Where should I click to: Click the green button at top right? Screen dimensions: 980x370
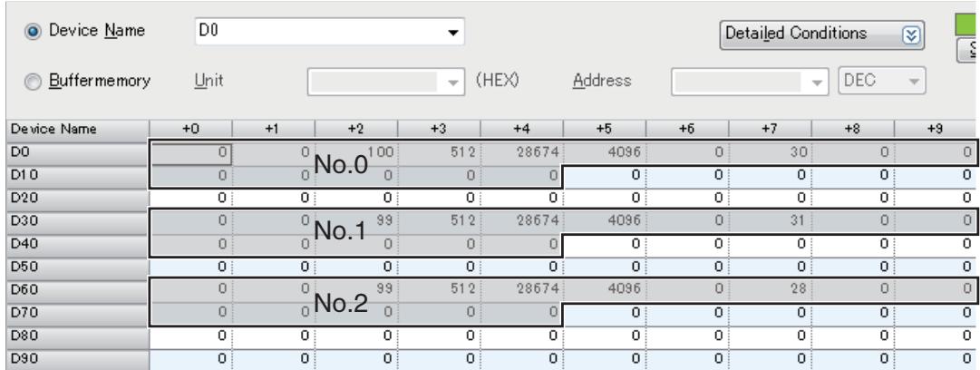click(x=967, y=25)
